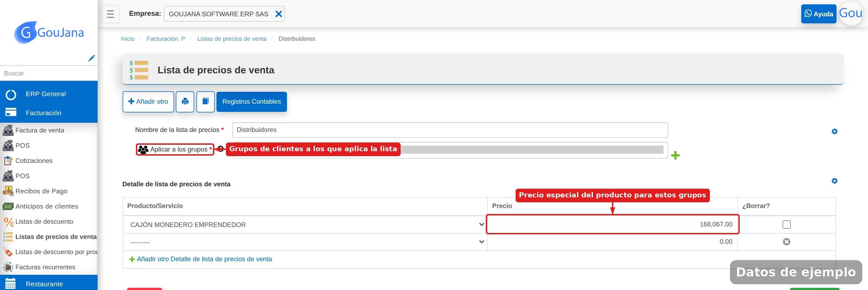Go to Listas de precios de venta breadcrumb

point(232,39)
